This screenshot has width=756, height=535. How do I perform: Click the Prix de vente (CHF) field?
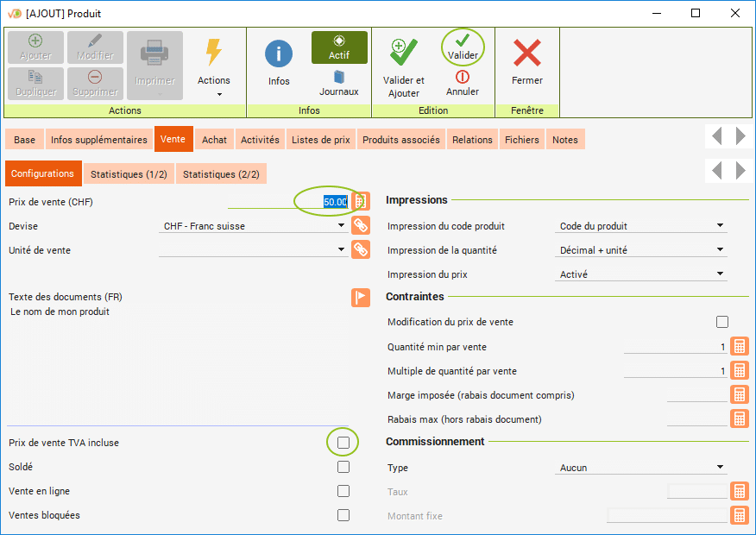[289, 202]
